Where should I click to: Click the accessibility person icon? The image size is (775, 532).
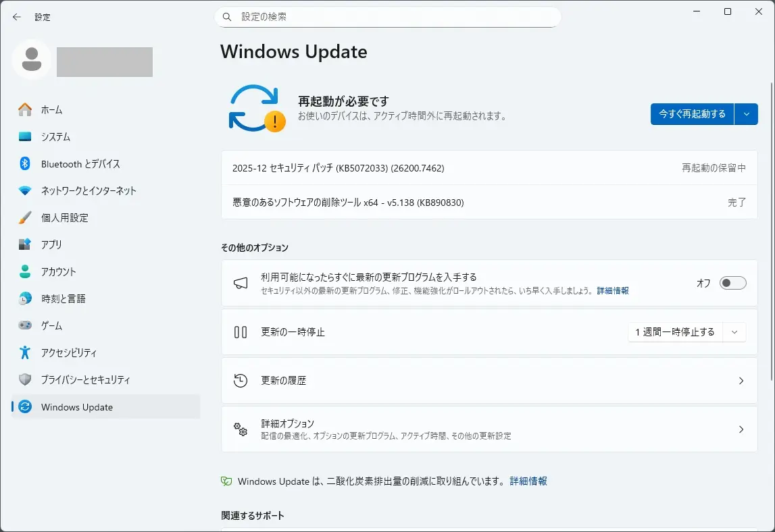[25, 352]
